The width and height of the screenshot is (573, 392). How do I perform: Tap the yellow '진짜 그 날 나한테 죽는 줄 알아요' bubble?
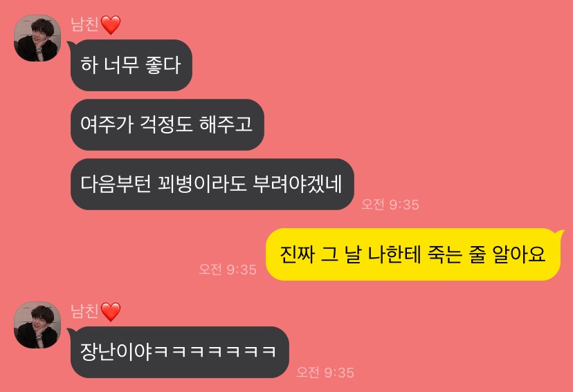[413, 254]
